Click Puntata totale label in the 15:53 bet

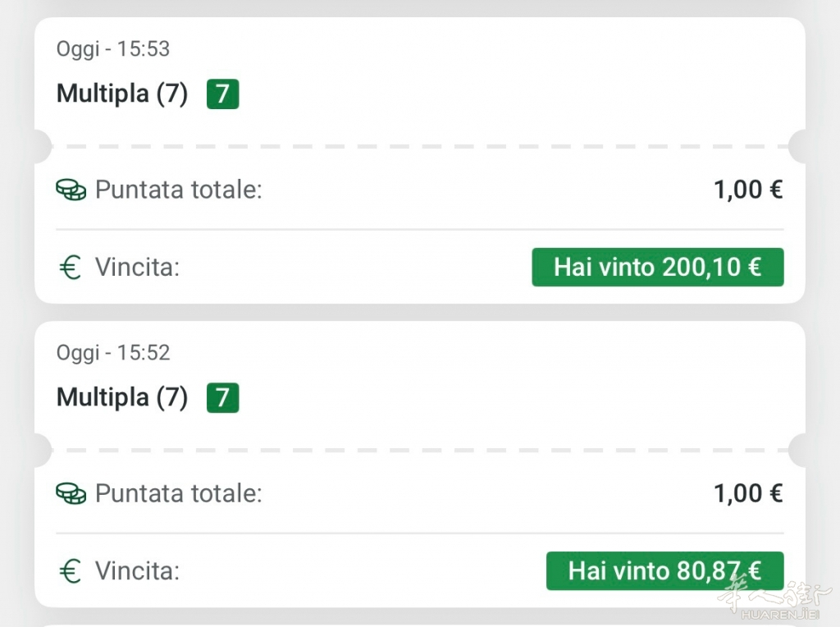[179, 190]
